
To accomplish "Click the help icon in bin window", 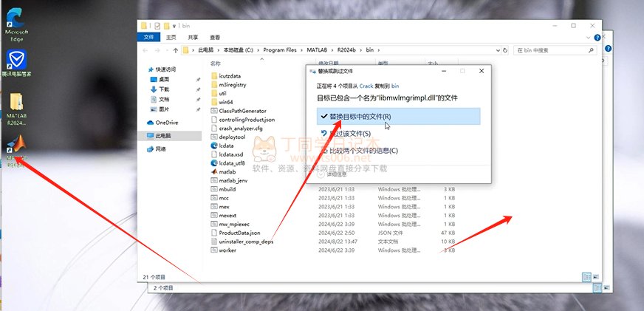I will 597,38.
